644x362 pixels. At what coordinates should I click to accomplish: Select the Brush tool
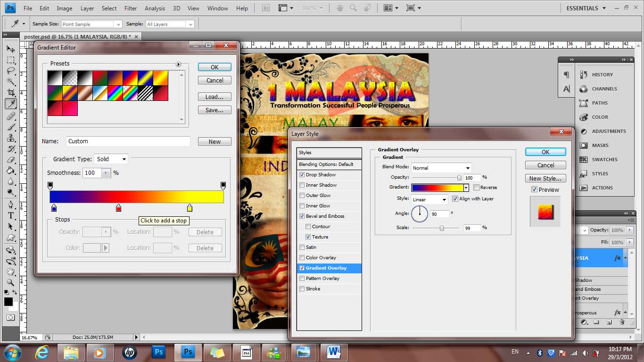10,126
